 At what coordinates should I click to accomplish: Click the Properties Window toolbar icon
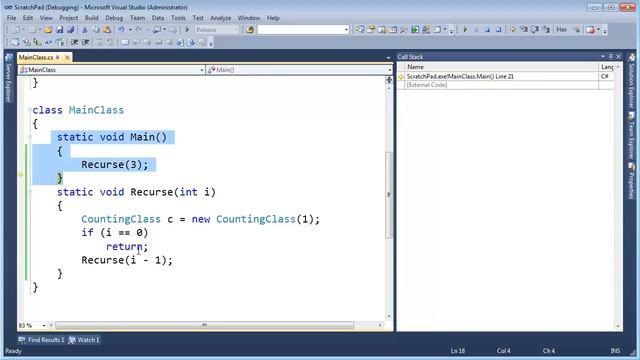pos(371,30)
